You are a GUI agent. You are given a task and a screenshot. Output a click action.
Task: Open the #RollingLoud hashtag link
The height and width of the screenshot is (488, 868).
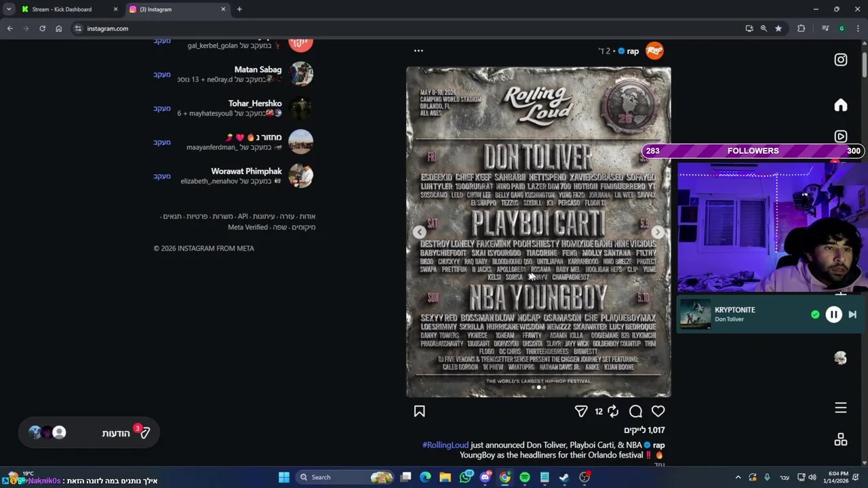pyautogui.click(x=446, y=445)
